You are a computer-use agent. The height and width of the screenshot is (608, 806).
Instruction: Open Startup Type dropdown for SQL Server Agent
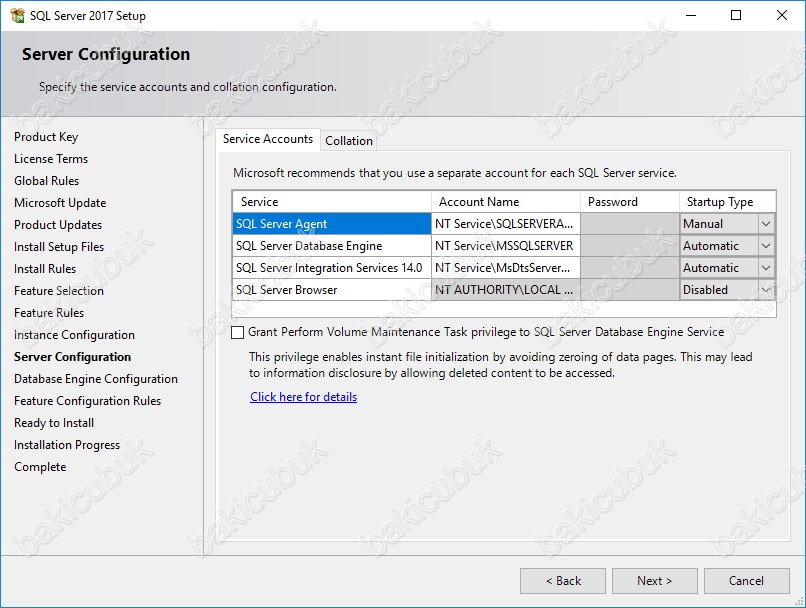click(x=765, y=224)
